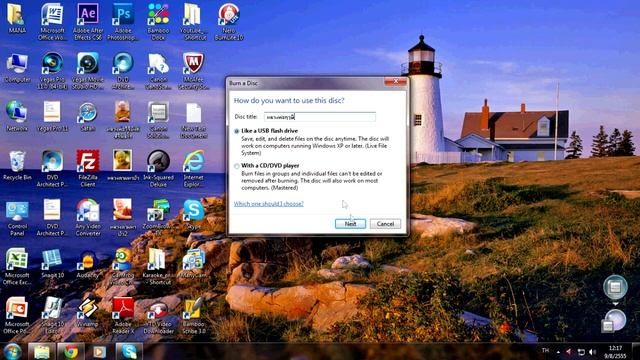This screenshot has height=360, width=640.
Task: Cancel the Burn a Disc dialog
Action: [385, 224]
